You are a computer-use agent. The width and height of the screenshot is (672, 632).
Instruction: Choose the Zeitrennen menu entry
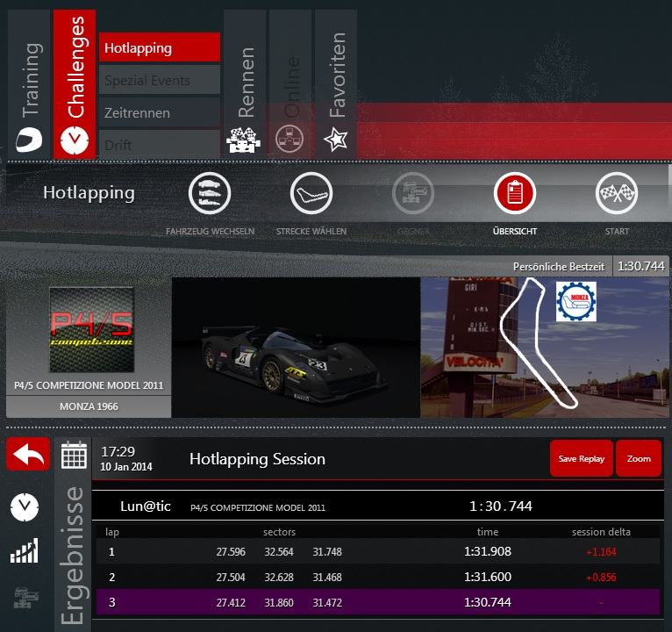coord(160,112)
